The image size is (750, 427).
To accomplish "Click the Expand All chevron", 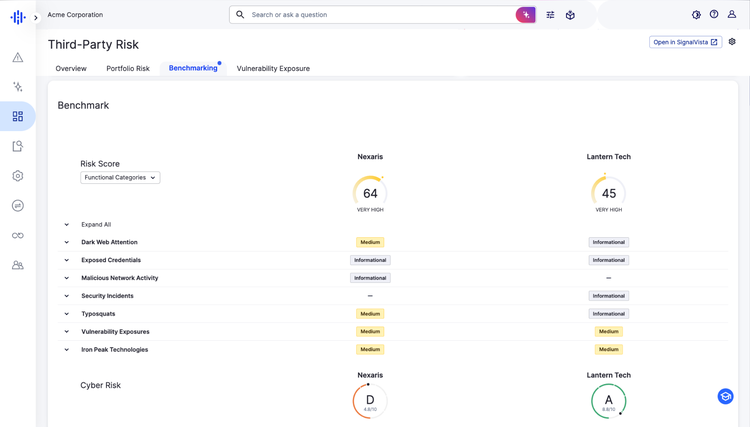I will click(x=66, y=224).
